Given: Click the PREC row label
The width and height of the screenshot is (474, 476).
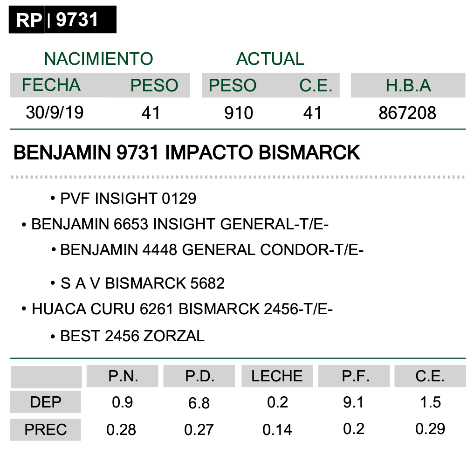Looking at the screenshot, I should tap(46, 429).
